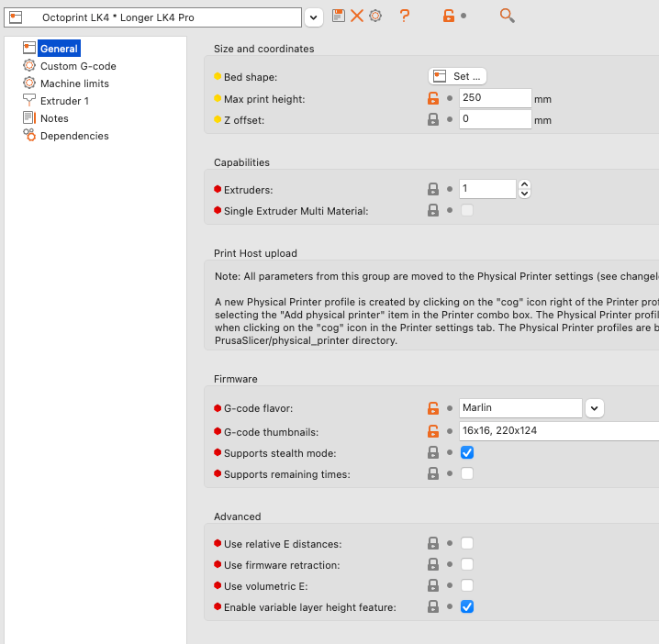This screenshot has height=644, width=659.
Task: Click reset dot beside G-code flavor
Action: (x=450, y=408)
